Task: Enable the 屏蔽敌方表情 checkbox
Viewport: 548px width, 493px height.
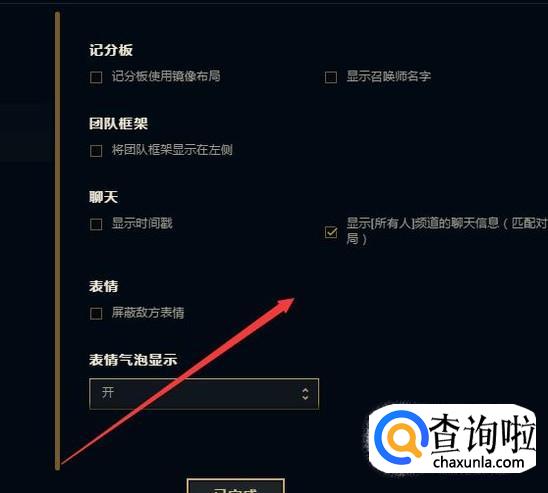Action: [x=96, y=313]
